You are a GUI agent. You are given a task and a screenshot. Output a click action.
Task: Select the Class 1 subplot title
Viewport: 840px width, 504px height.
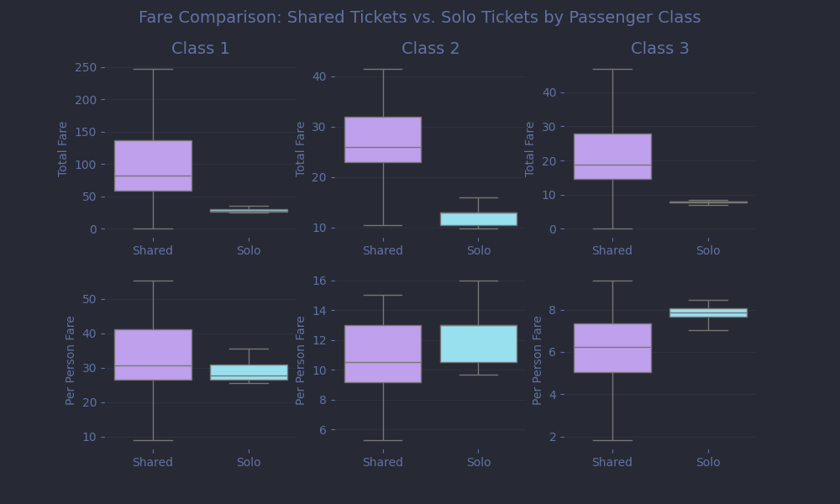point(200,49)
